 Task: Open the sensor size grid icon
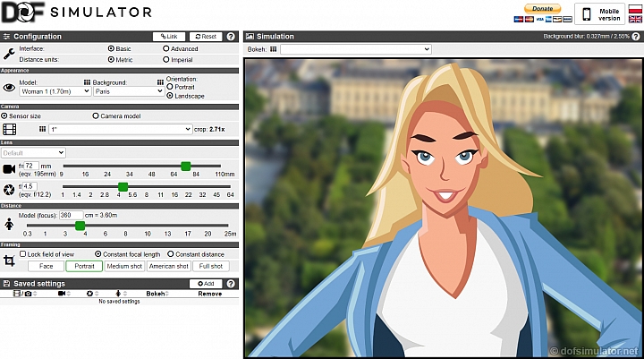pos(42,129)
